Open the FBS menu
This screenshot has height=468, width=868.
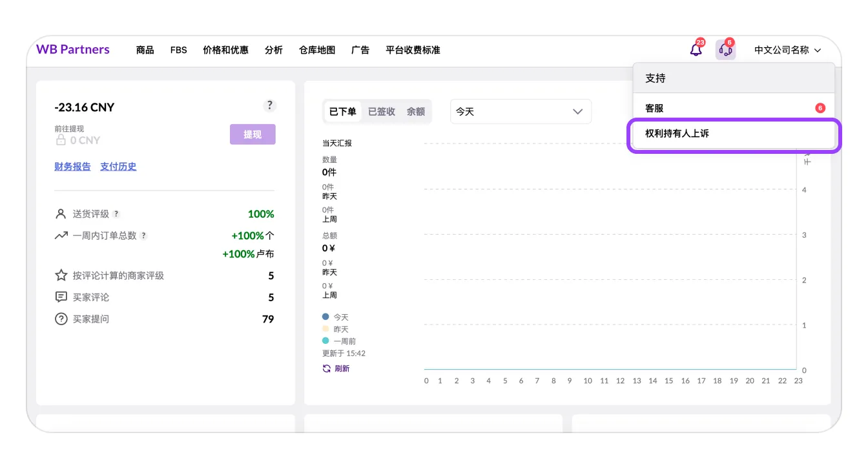[179, 50]
